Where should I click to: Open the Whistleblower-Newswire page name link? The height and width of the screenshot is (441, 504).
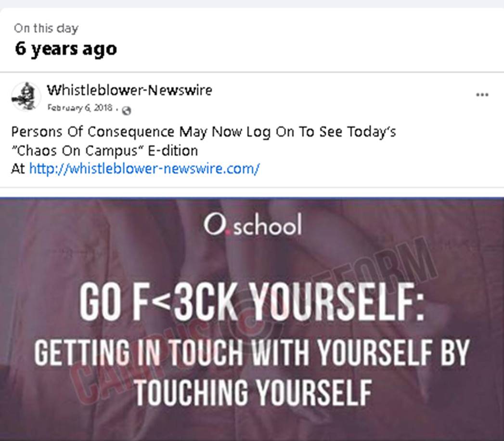[129, 90]
